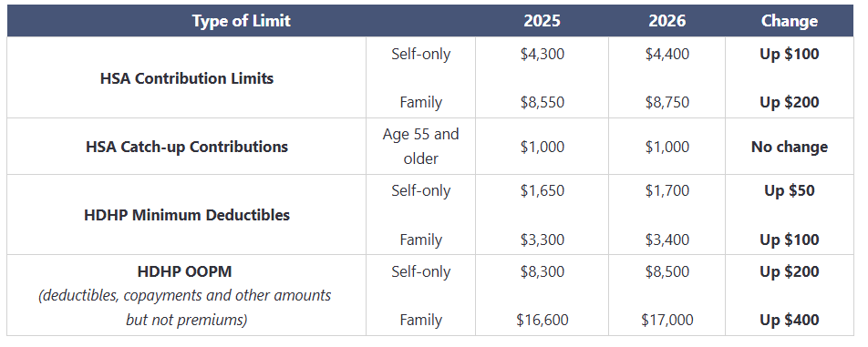Click the $16,600 family OOPM value
The image size is (868, 347).
click(x=542, y=320)
